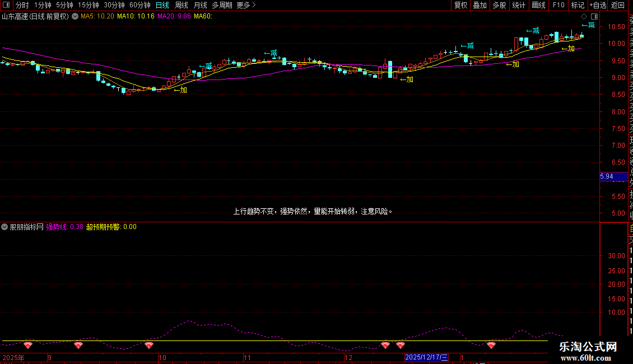
Task: Open the dropdown arrow beside 山东高速 title
Action: pos(75,16)
